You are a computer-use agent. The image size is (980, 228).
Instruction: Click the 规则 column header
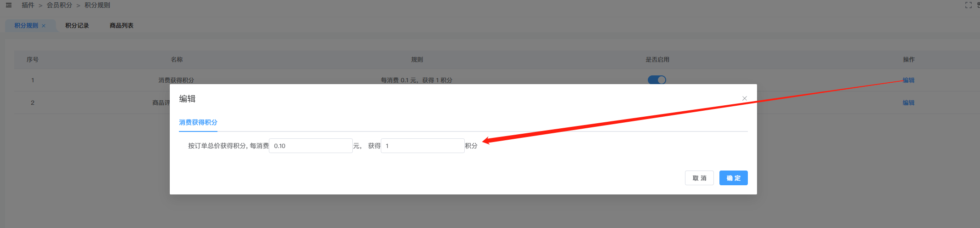tap(417, 60)
